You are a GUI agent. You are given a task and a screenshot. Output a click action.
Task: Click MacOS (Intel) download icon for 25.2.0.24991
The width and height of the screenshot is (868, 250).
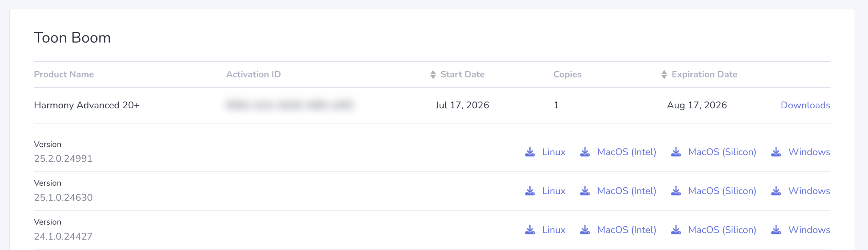pyautogui.click(x=585, y=152)
